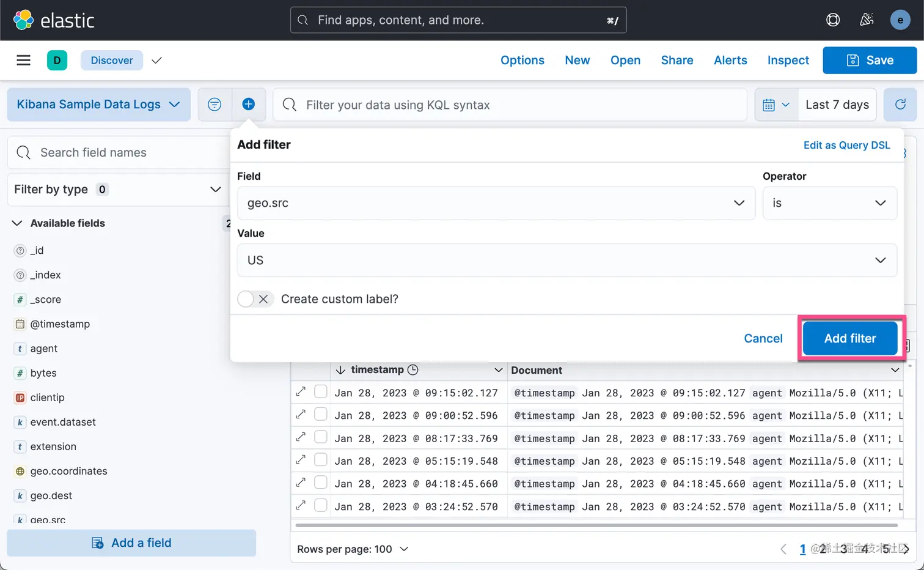Viewport: 924px width, 570px height.
Task: Click the geo.coordinates geo point icon
Action: pyautogui.click(x=20, y=471)
